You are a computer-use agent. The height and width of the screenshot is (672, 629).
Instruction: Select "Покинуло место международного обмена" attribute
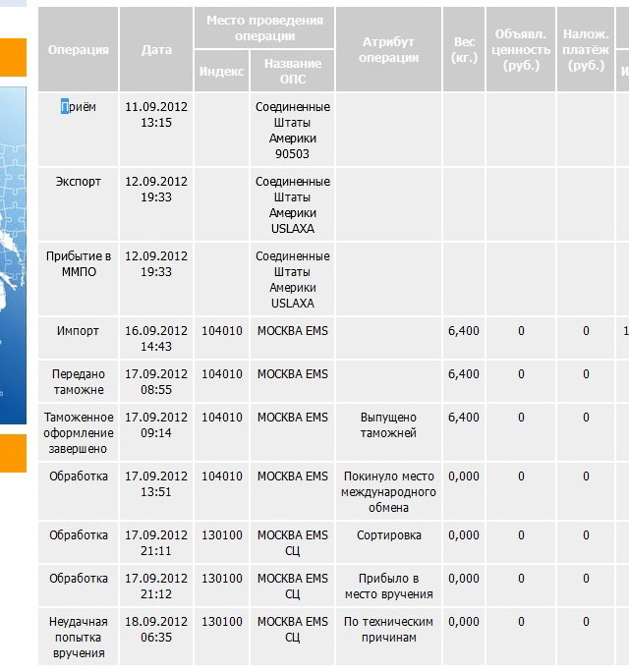388,492
